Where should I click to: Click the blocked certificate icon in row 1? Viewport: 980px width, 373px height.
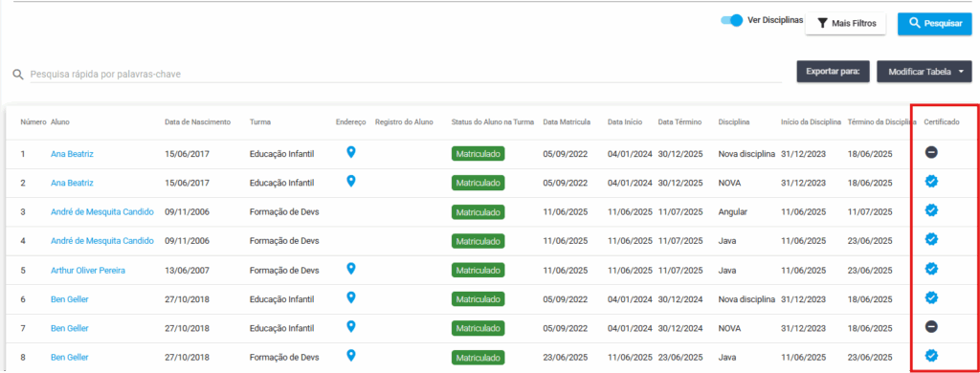[x=931, y=152]
